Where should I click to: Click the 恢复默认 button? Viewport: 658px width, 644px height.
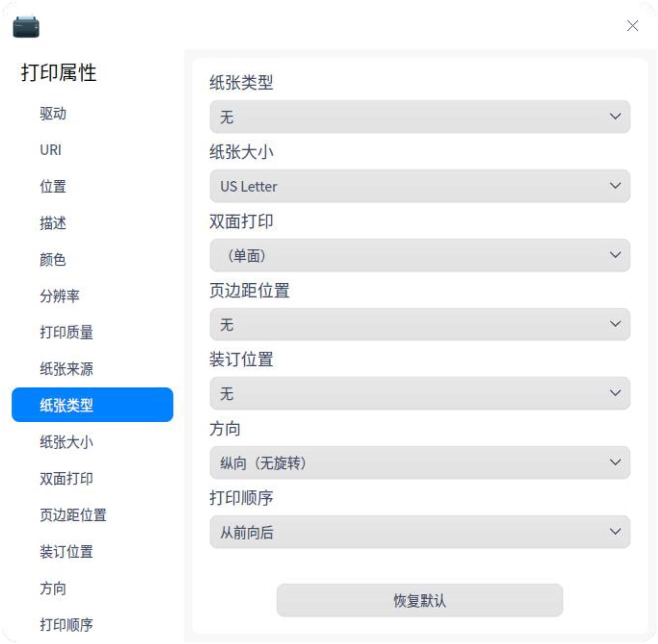point(419,600)
